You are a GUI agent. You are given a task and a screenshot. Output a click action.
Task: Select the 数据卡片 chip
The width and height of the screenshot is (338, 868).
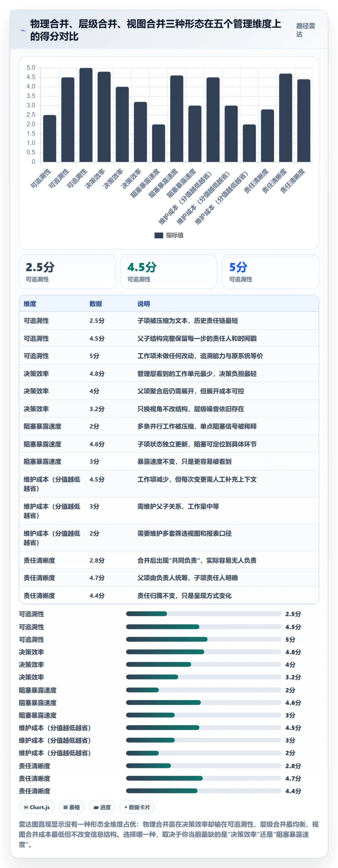point(137,807)
